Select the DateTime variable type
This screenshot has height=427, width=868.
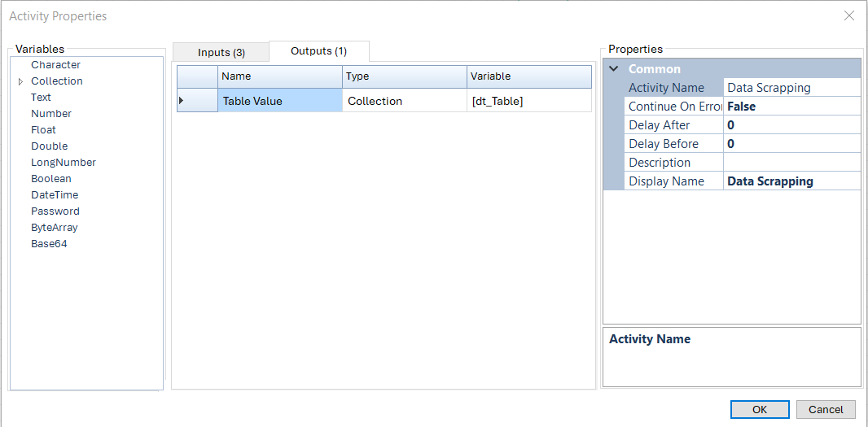(x=55, y=195)
